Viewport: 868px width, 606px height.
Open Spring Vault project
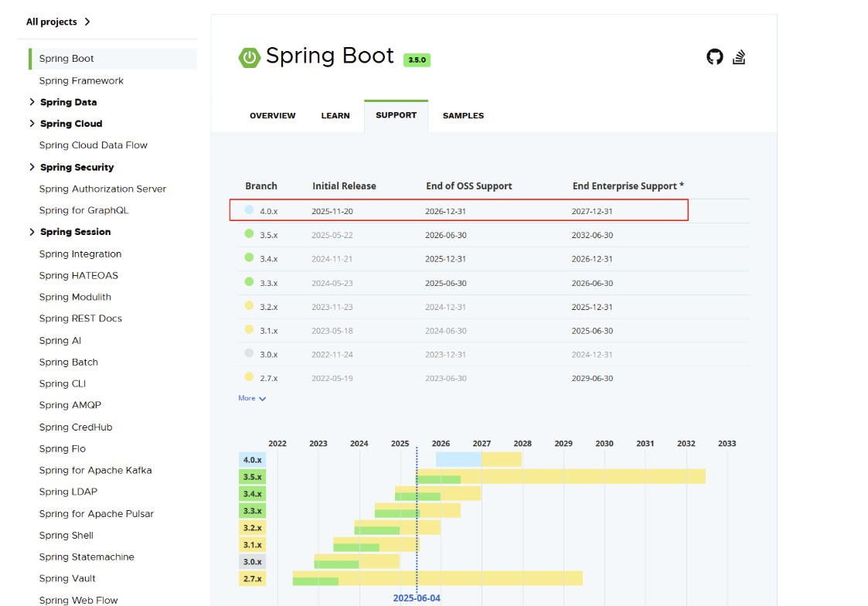pos(67,579)
